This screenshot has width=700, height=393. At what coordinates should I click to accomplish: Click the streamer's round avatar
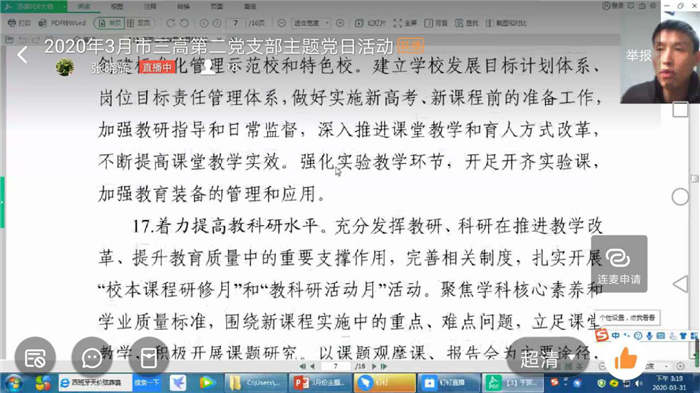[65, 67]
